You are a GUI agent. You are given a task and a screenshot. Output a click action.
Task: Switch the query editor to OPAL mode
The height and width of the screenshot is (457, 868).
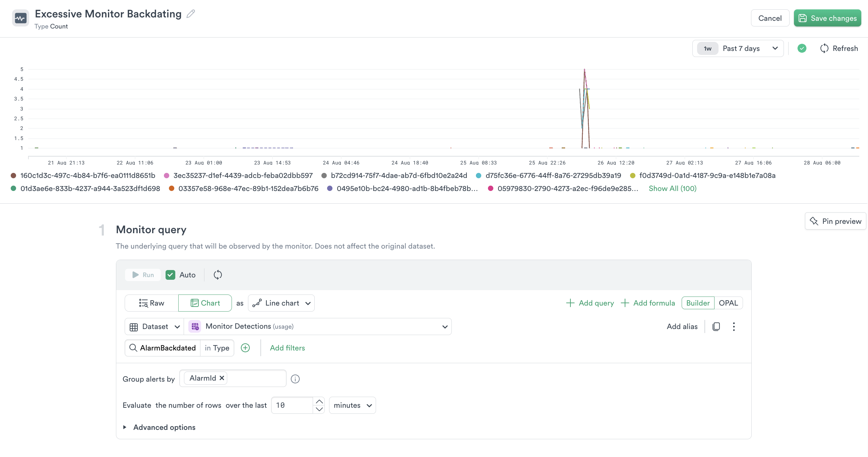[728, 303]
